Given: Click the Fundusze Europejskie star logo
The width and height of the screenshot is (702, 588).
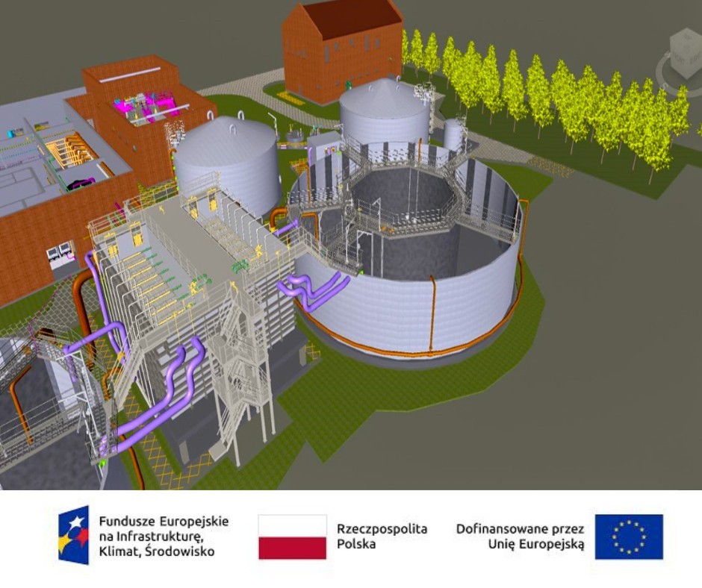Looking at the screenshot, I should (x=73, y=535).
